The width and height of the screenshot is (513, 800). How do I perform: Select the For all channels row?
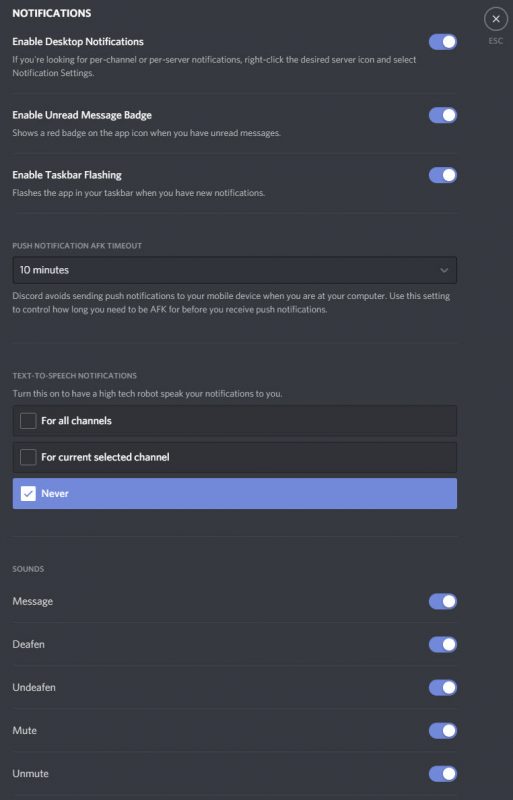click(235, 421)
